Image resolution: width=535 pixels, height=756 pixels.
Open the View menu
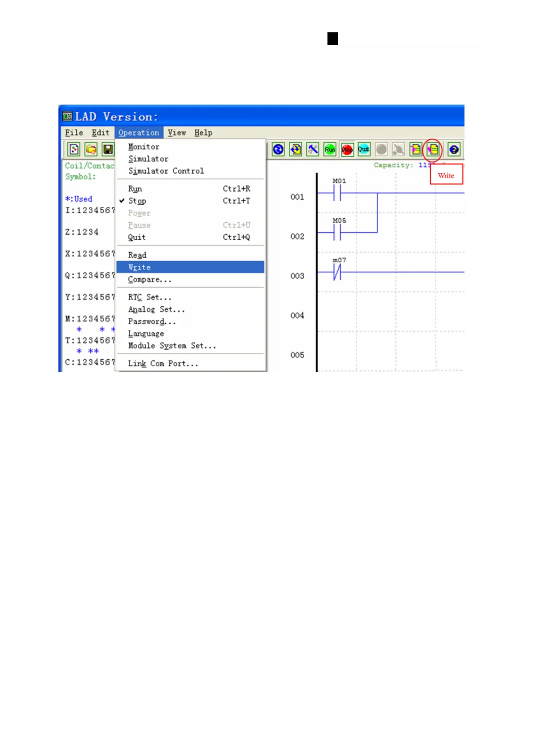(177, 133)
